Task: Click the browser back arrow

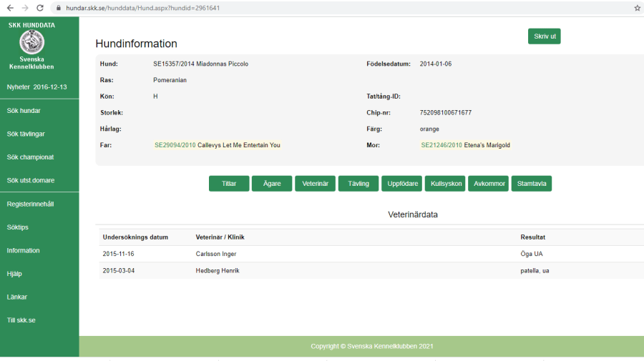Action: [9, 8]
